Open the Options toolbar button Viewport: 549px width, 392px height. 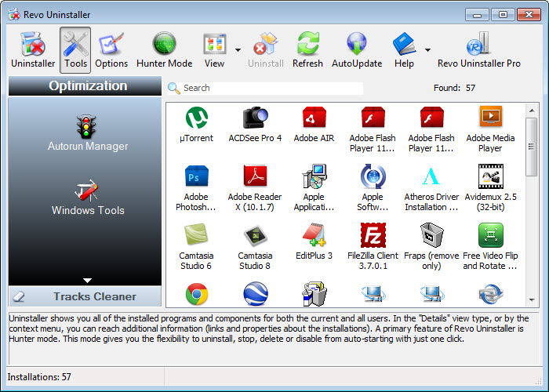pyautogui.click(x=111, y=50)
